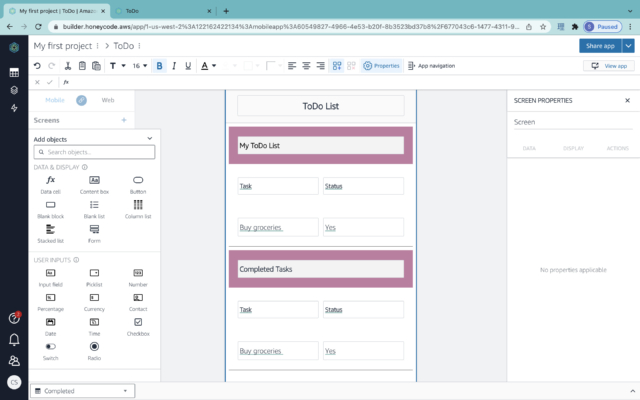Toggle Italic formatting
Image resolution: width=640 pixels, height=400 pixels.
[174, 66]
